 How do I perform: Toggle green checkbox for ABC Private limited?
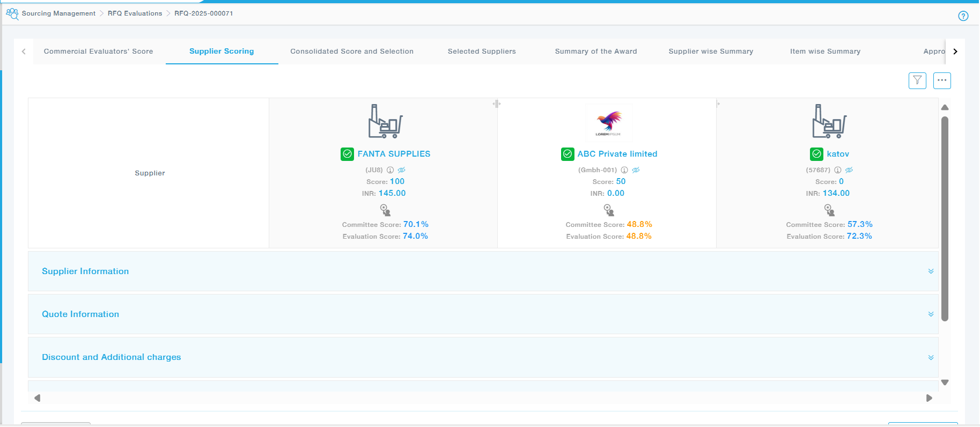coord(568,154)
